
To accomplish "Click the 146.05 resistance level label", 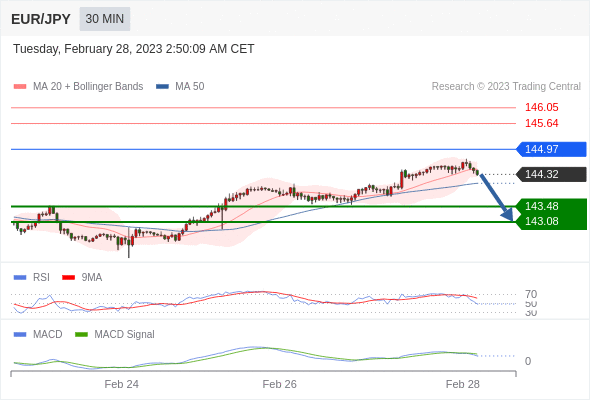I will 541,108.
